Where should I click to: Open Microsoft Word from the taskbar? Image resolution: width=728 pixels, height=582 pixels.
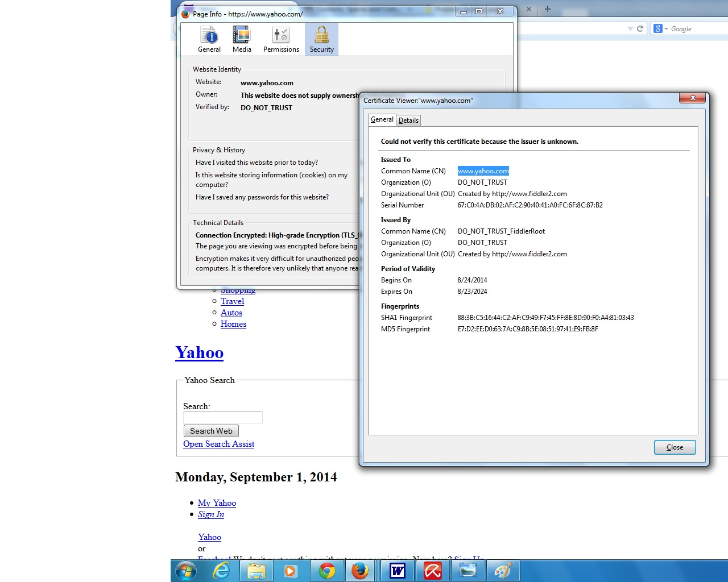(x=397, y=571)
